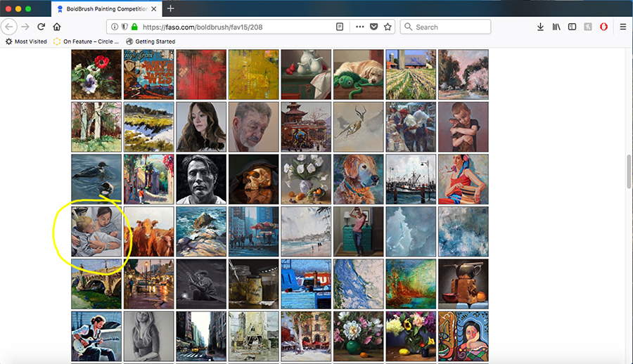Open the copper pot and oranges still life
Screen dimensions: 633x364
463,284
